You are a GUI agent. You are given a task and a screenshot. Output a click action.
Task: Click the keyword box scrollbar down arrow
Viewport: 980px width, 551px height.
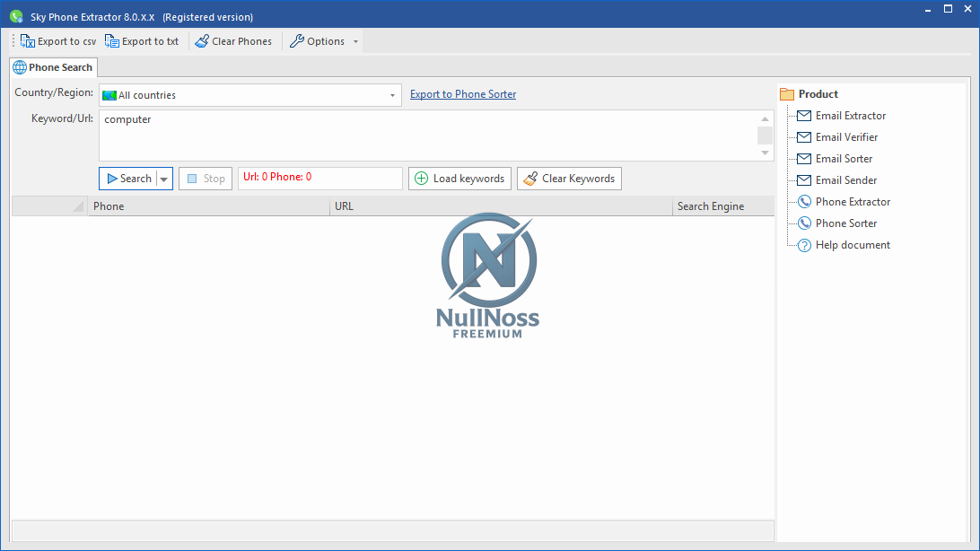point(766,153)
